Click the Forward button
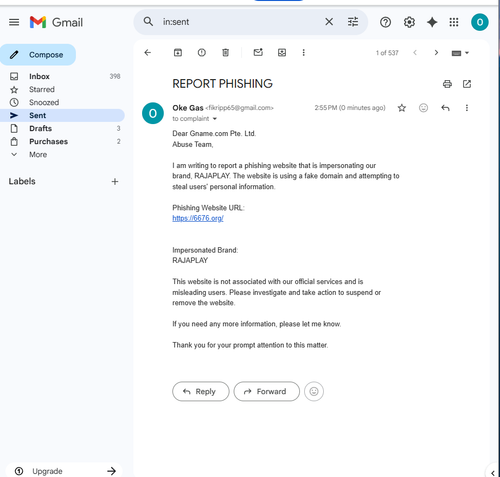Image resolution: width=500 pixels, height=477 pixels. (266, 391)
